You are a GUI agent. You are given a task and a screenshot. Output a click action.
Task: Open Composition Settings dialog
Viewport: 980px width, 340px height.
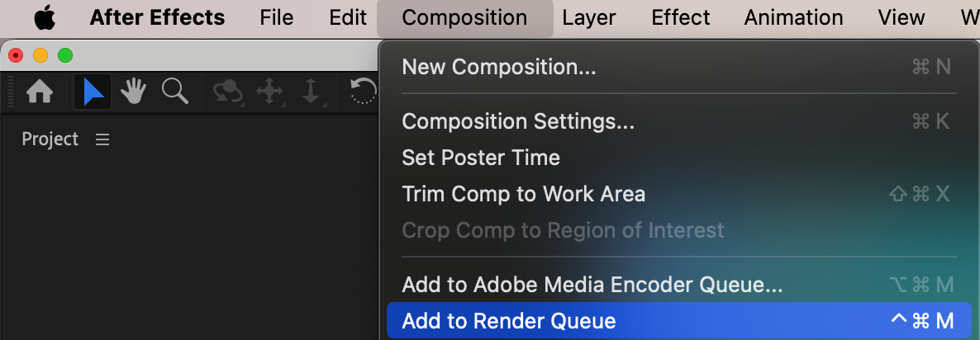tap(518, 121)
